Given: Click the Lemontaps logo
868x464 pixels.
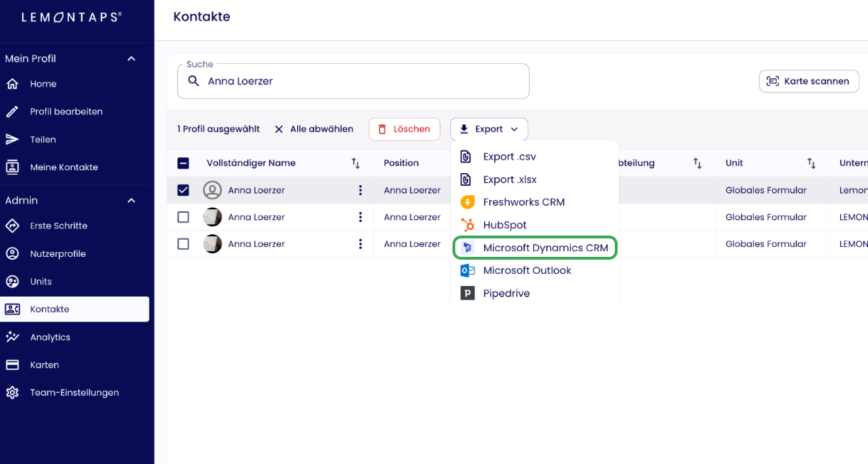Looking at the screenshot, I should point(72,17).
